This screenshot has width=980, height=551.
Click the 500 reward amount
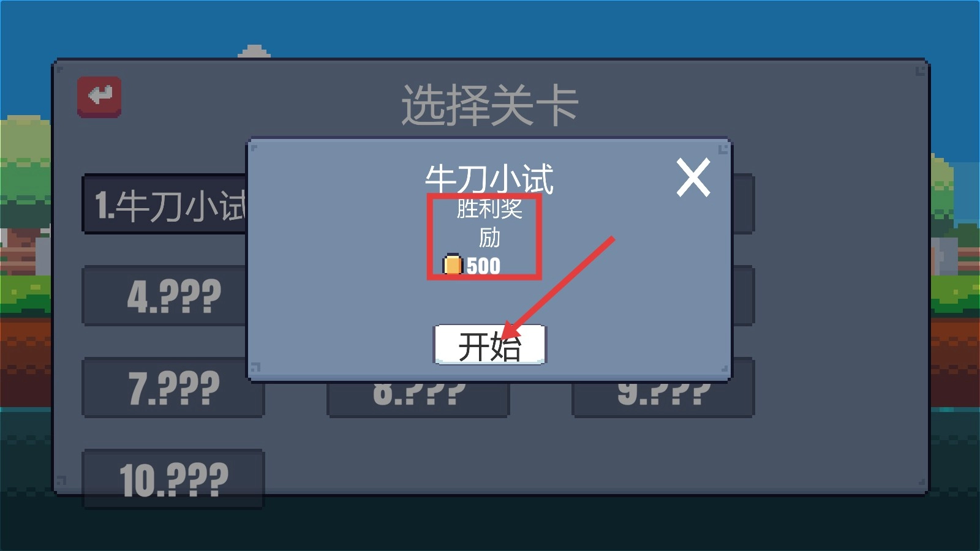click(484, 266)
